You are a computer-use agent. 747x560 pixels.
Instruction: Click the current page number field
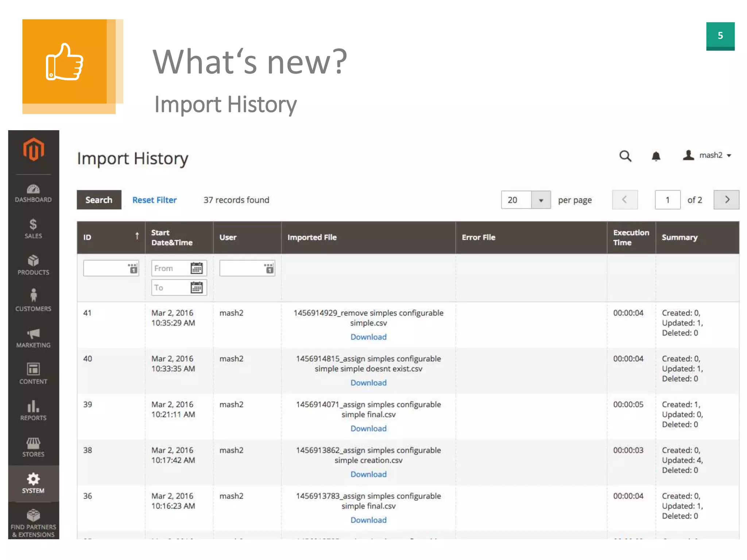click(667, 200)
